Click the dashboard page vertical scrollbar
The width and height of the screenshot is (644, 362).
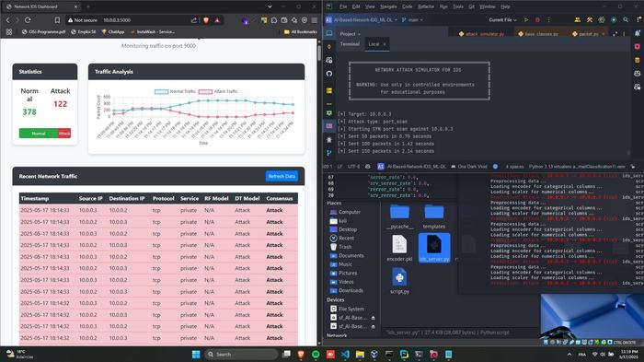click(x=319, y=53)
